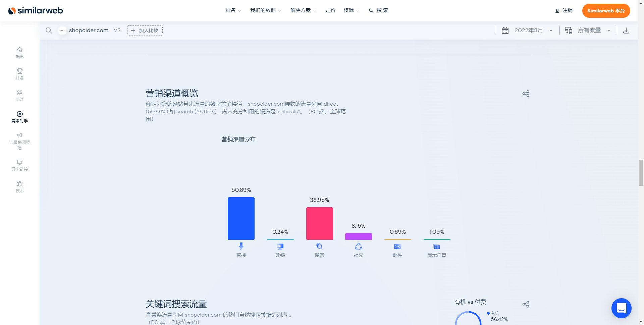Click the purple 社交 8.15% bar
The width and height of the screenshot is (644, 325).
(x=359, y=236)
